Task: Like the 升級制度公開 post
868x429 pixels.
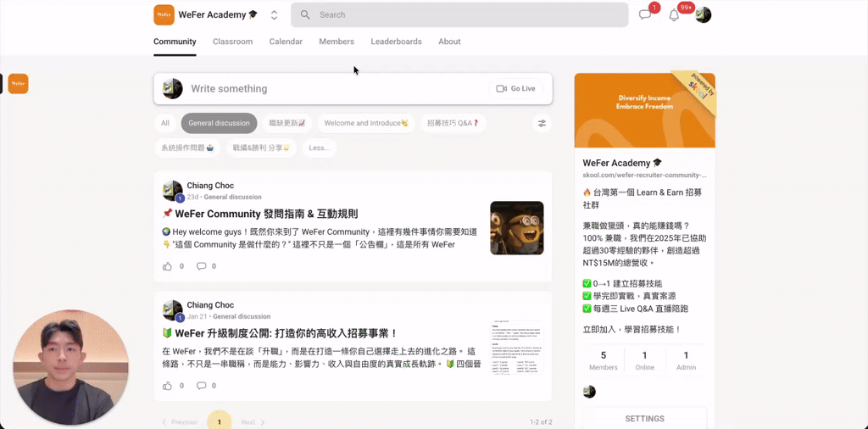Action: (167, 386)
